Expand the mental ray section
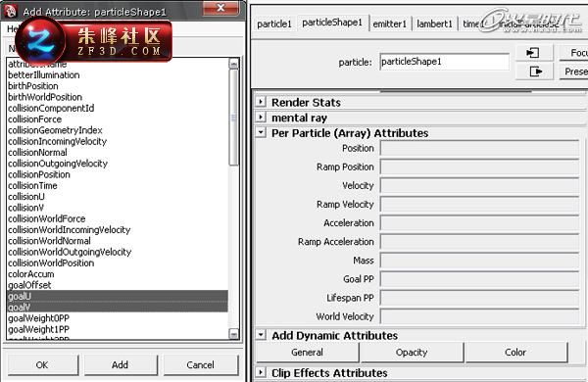This screenshot has width=588, height=382. point(261,117)
